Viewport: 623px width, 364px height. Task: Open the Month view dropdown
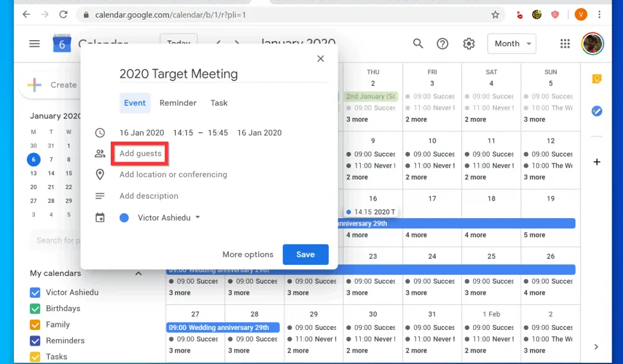pyautogui.click(x=512, y=43)
